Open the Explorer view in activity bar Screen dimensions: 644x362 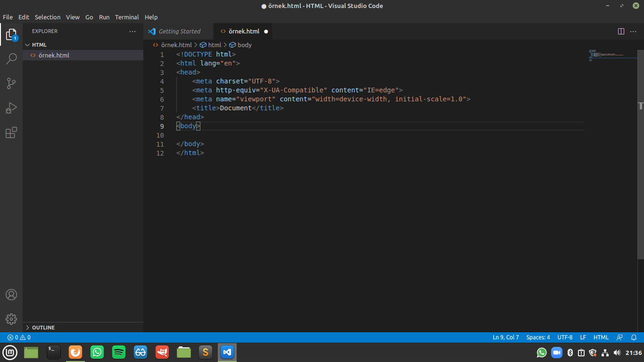point(11,34)
